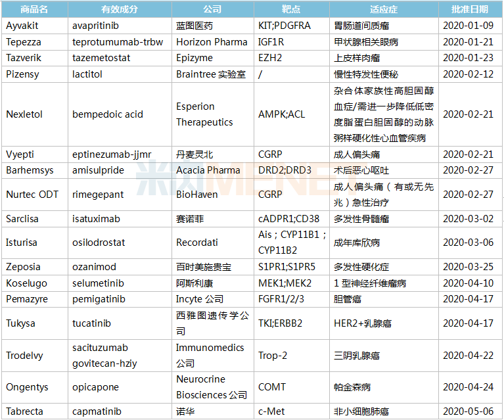
Task: Click the Esperion Therapeutics cell
Action: click(x=212, y=114)
